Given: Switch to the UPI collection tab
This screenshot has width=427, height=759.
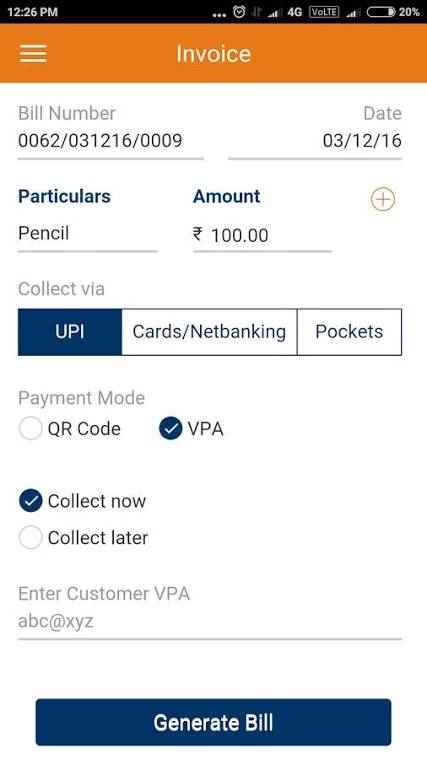Looking at the screenshot, I should 70,332.
